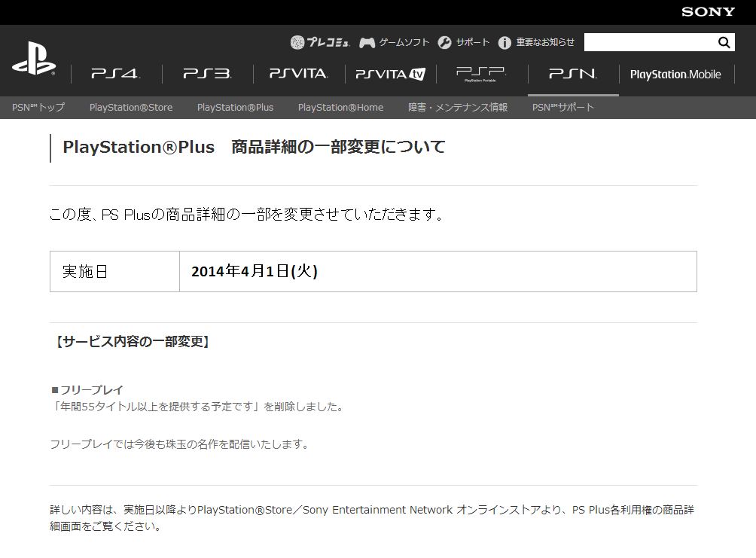Click the page heading 商品詳細の一部変更について
This screenshot has height=558, width=756.
tap(338, 147)
